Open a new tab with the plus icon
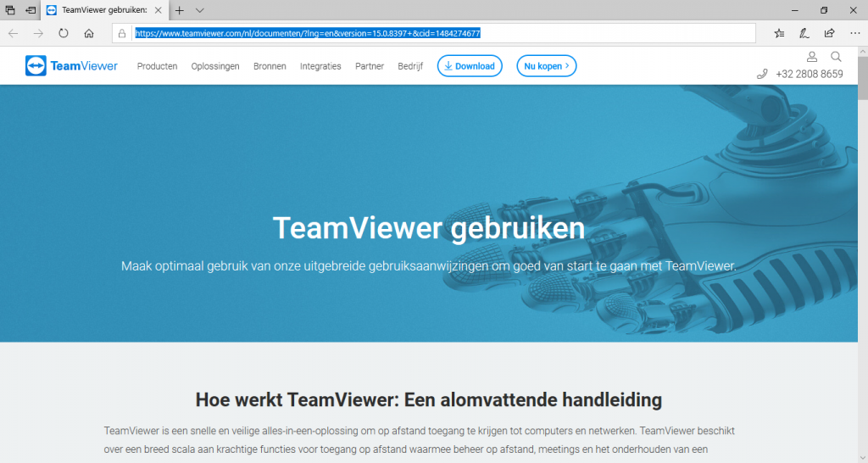 pos(180,10)
